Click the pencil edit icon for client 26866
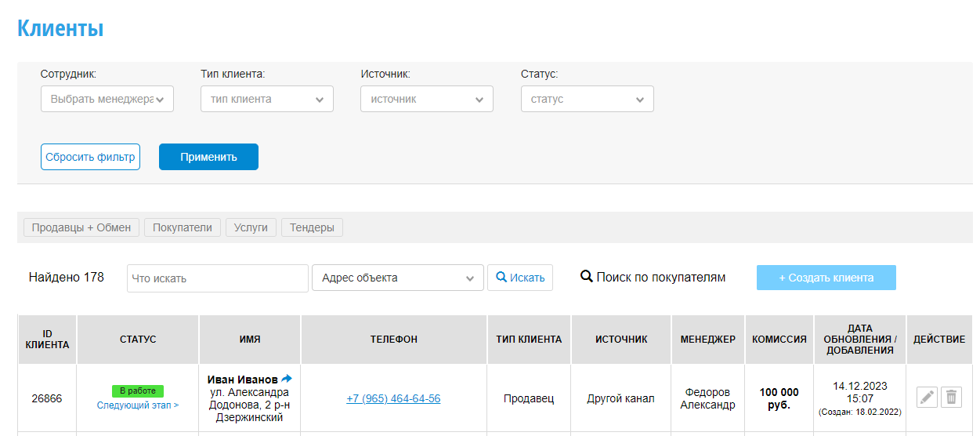The image size is (980, 436). pyautogui.click(x=927, y=398)
